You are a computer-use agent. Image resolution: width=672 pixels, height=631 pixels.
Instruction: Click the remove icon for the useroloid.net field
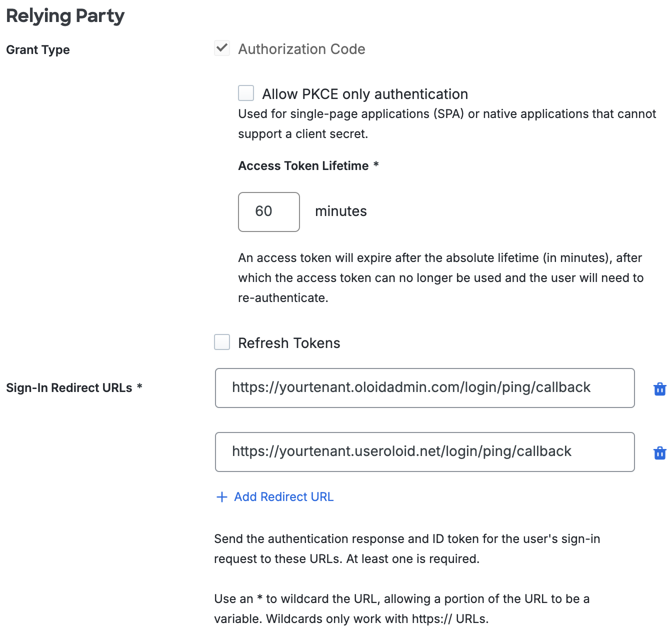coord(660,452)
